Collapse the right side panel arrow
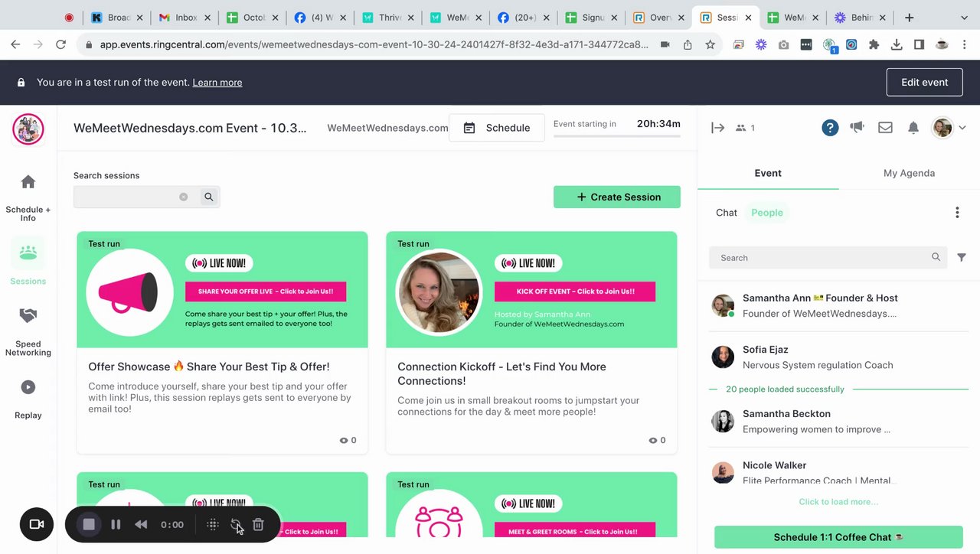Screen dimensions: 980x554 pos(717,128)
